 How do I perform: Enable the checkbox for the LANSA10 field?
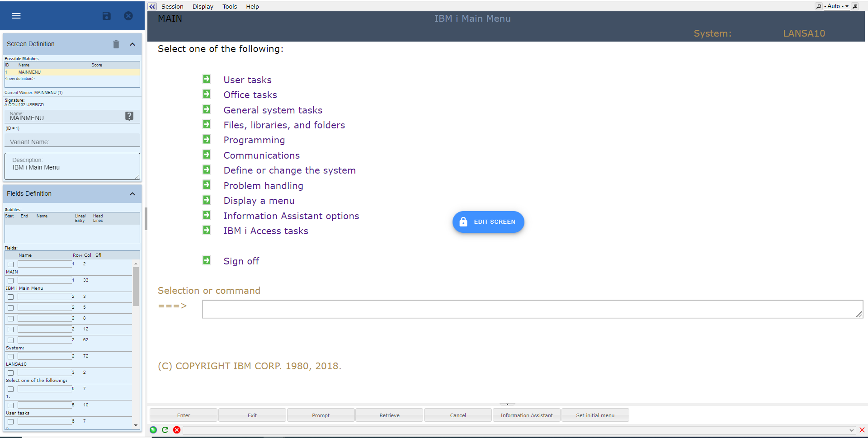pyautogui.click(x=11, y=357)
